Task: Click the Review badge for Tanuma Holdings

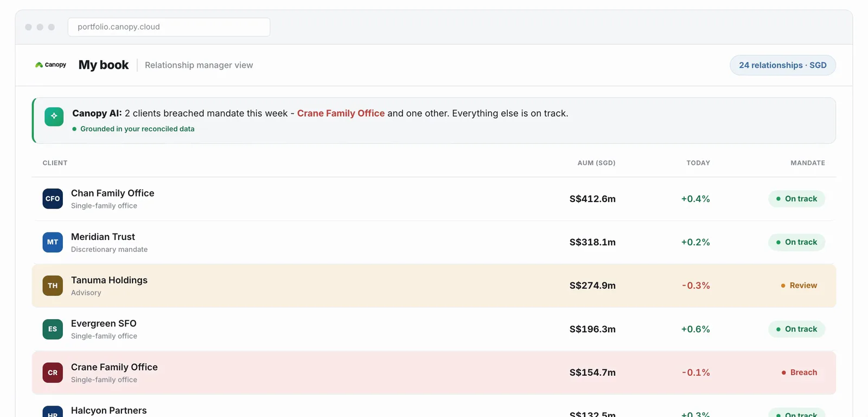Action: point(799,286)
